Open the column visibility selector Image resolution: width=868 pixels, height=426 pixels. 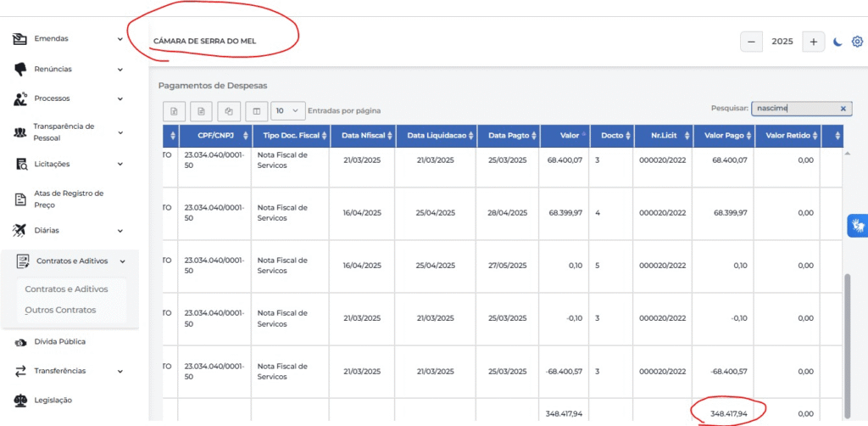point(256,111)
